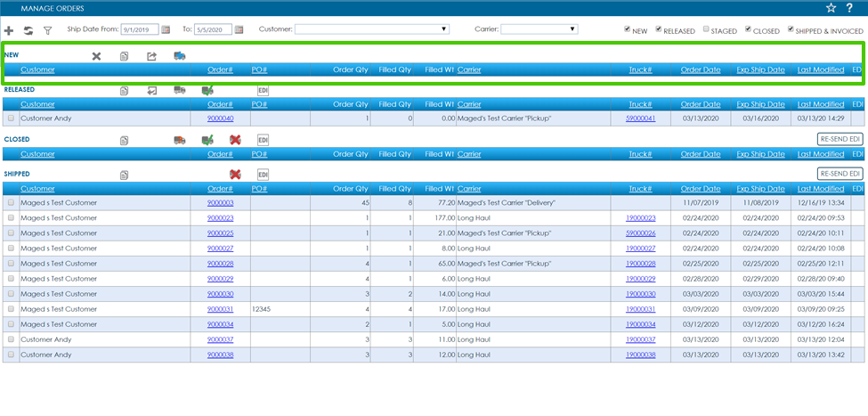Click the share/export icon in NEW section

(151, 56)
